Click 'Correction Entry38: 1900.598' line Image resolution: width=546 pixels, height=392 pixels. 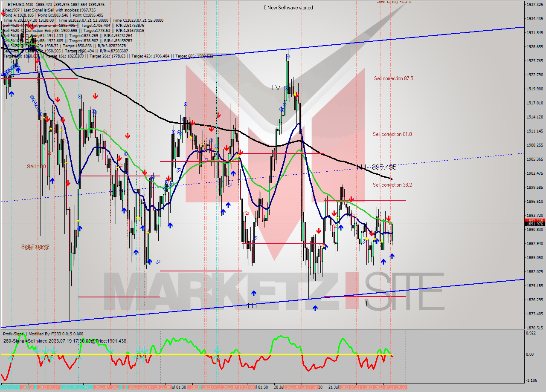click(50, 31)
